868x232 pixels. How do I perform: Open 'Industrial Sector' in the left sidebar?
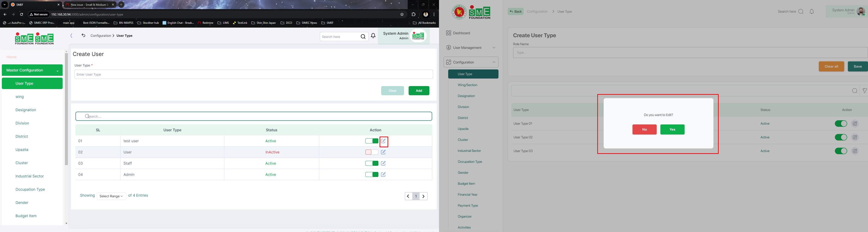point(30,176)
